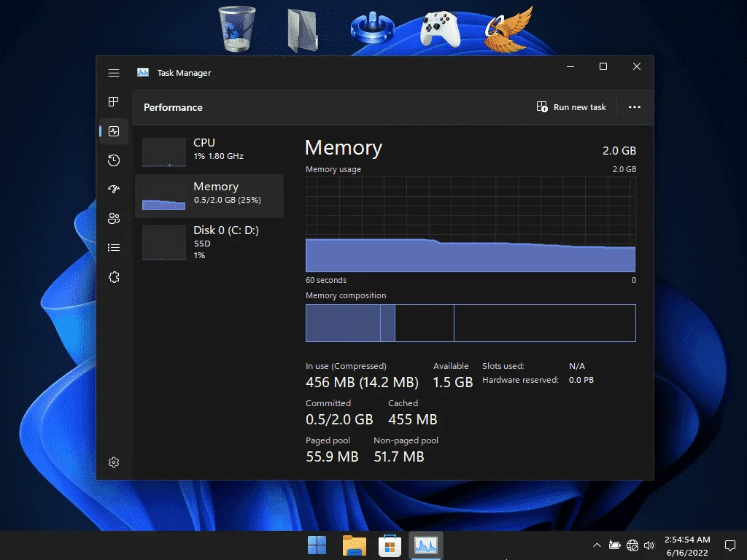The image size is (747, 560).
Task: Open the Users page icon
Action: click(113, 218)
